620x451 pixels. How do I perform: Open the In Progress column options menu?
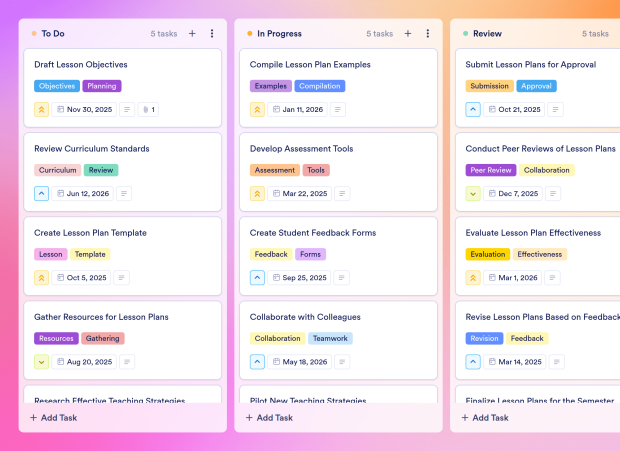click(427, 34)
